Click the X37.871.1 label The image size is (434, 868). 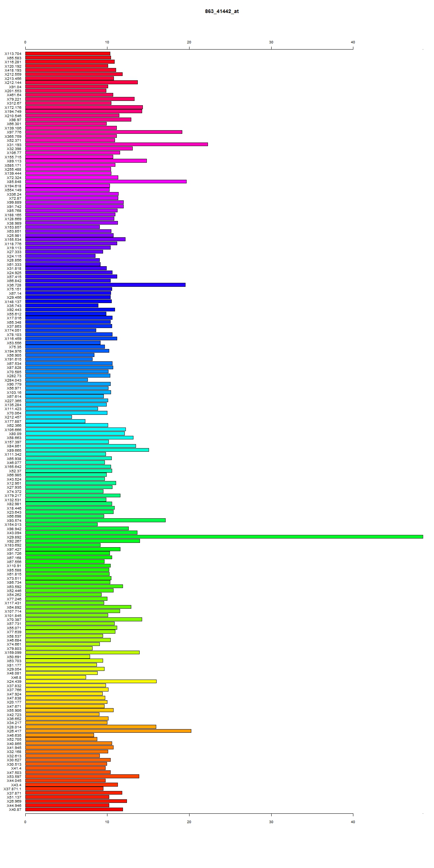(x=12, y=788)
